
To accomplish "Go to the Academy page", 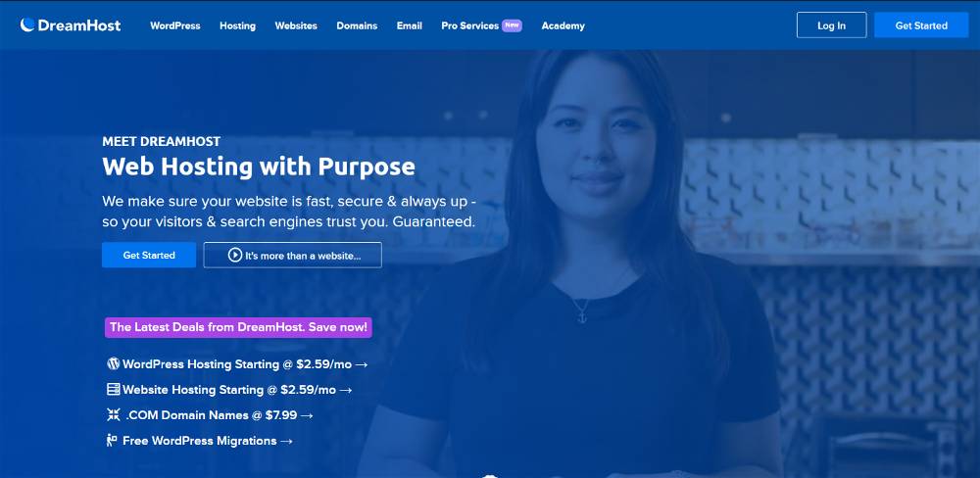I will 563,25.
